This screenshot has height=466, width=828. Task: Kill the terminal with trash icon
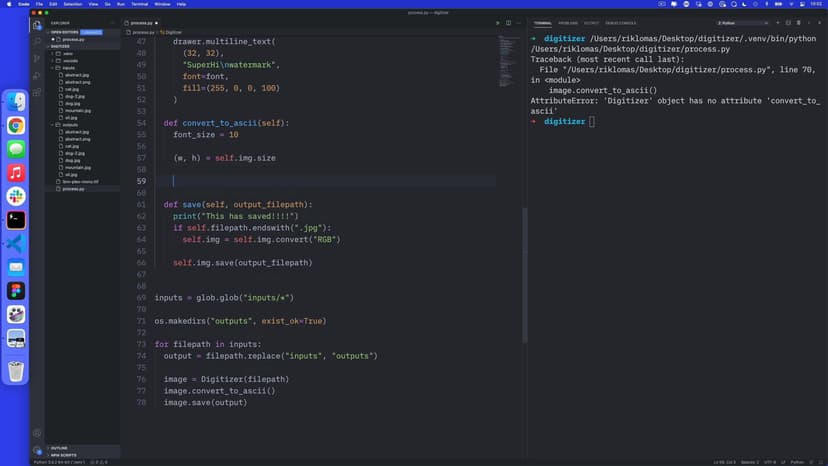pyautogui.click(x=797, y=22)
